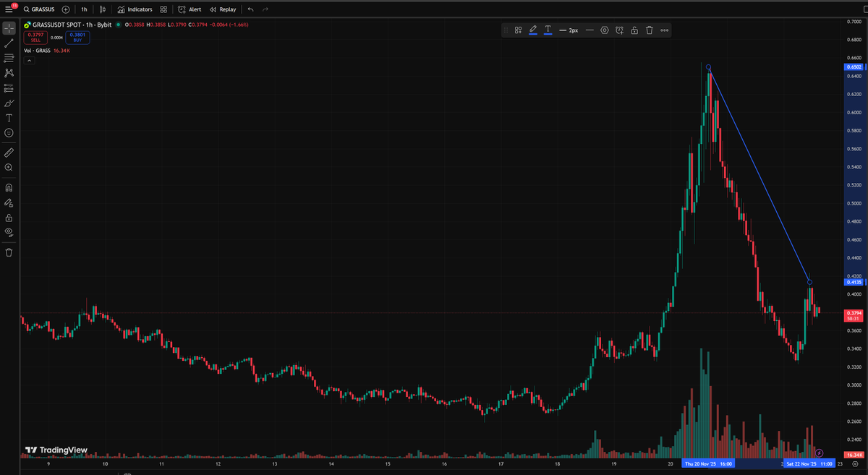Select the Text annotation tool

[9, 118]
